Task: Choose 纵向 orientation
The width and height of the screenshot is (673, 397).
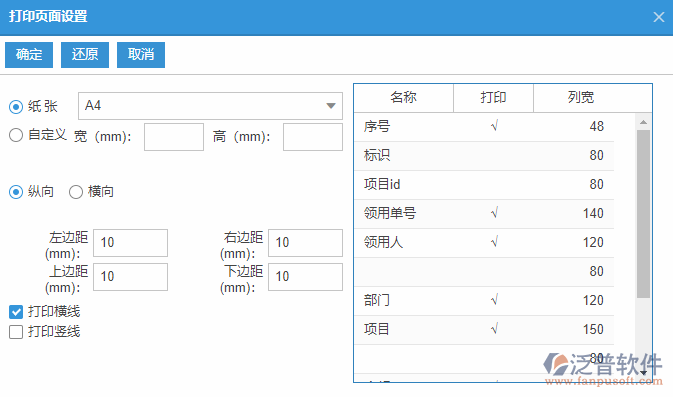Action: (16, 191)
